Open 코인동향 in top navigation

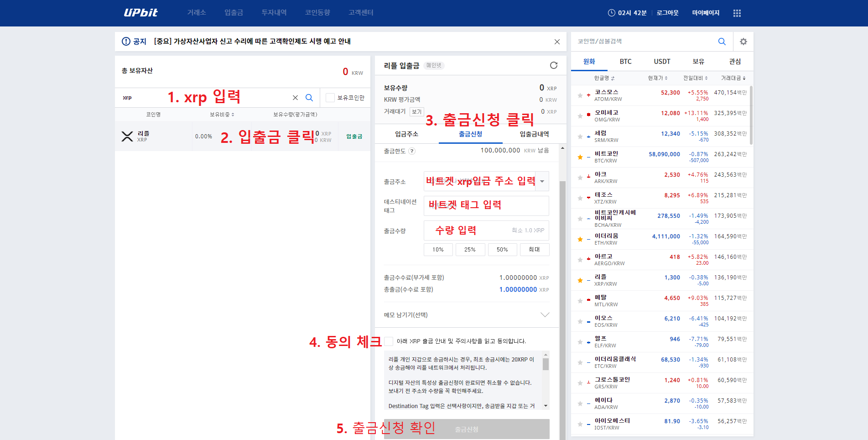[317, 13]
